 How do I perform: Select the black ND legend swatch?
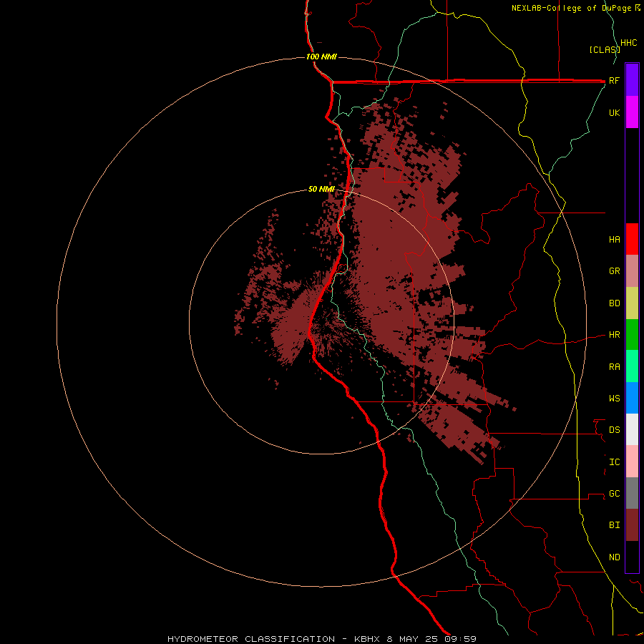(x=632, y=557)
